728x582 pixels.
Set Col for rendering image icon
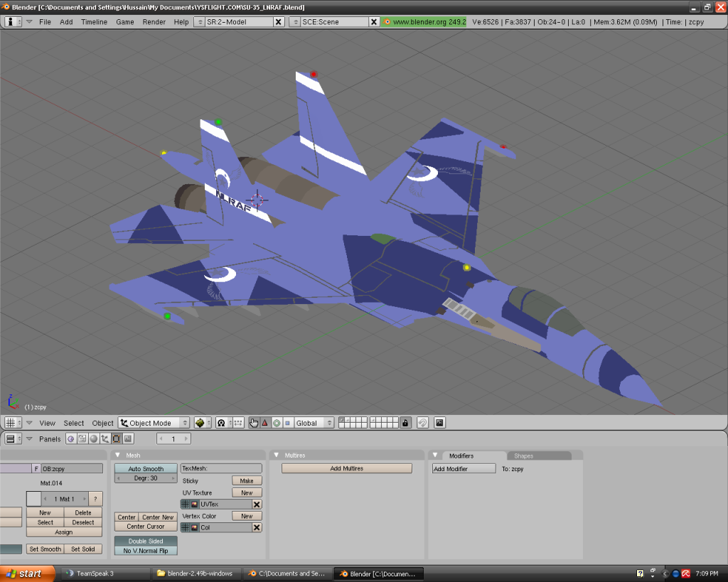[x=195, y=527]
